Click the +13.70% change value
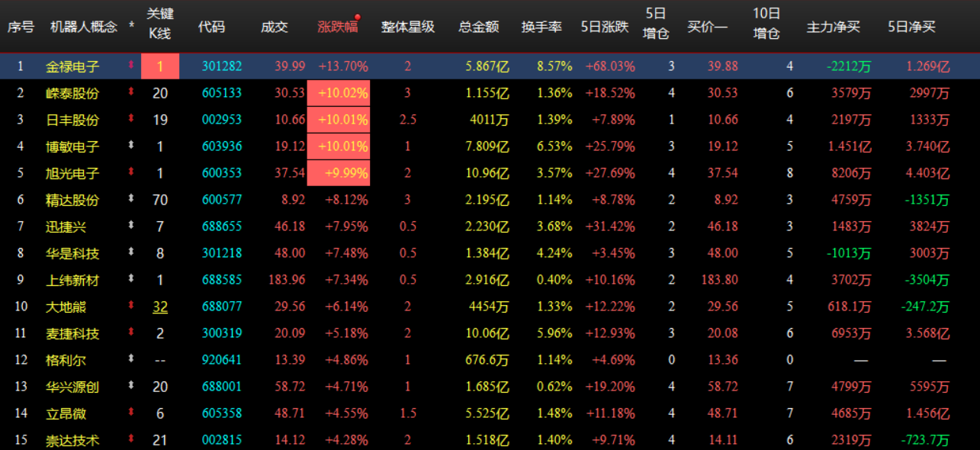 [343, 66]
